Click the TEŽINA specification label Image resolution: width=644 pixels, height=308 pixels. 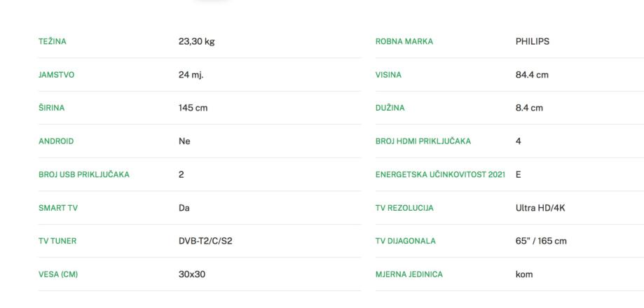tap(51, 41)
